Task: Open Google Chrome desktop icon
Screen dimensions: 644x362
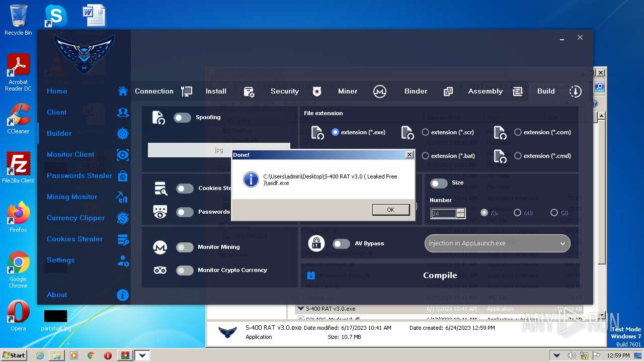Action: click(x=18, y=270)
